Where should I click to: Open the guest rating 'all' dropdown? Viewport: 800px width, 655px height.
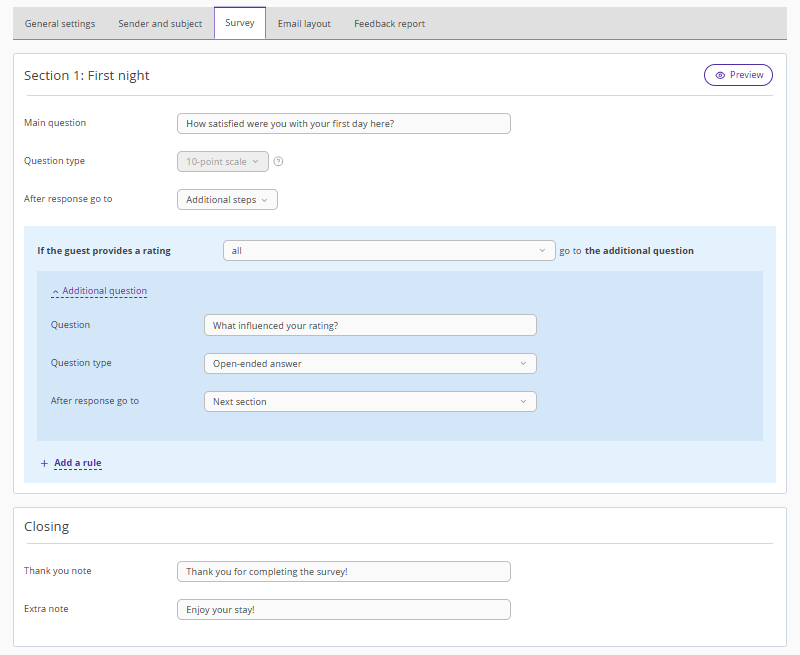388,251
